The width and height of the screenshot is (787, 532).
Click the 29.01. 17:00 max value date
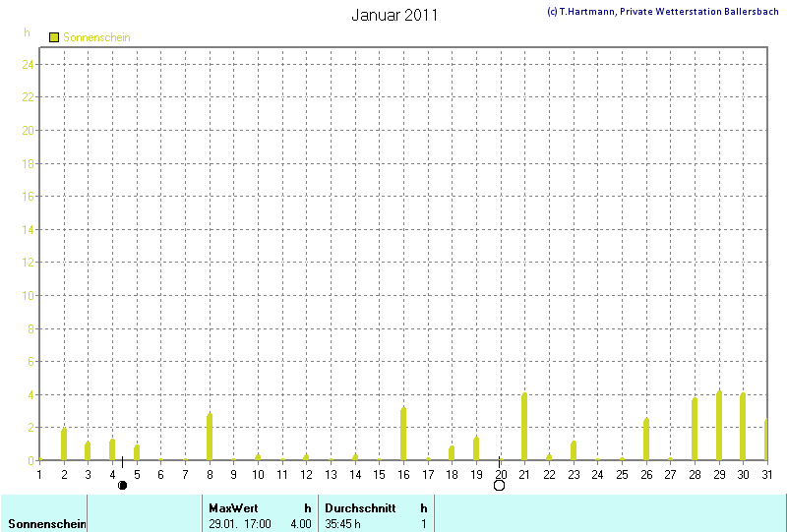(240, 524)
